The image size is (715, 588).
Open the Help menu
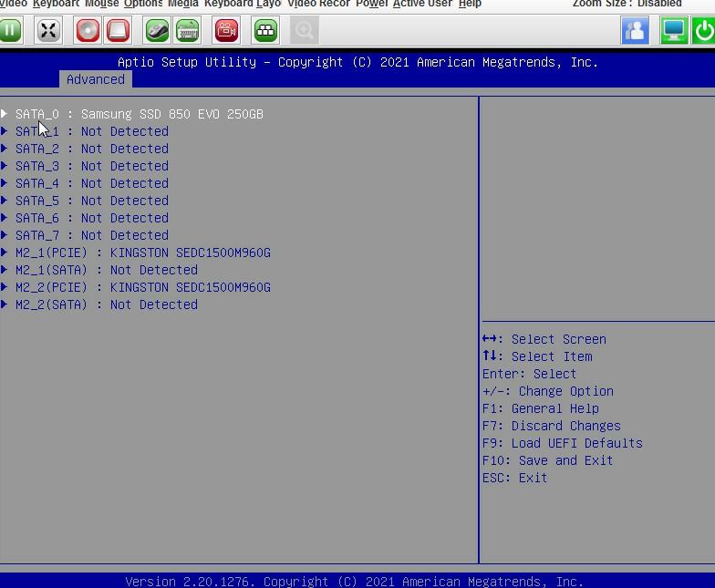(x=470, y=4)
